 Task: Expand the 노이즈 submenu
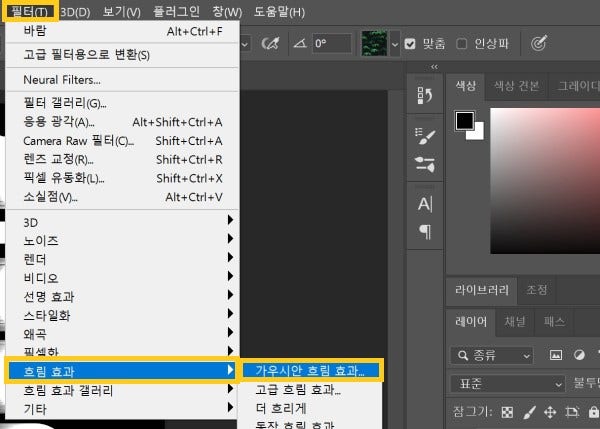pos(122,241)
